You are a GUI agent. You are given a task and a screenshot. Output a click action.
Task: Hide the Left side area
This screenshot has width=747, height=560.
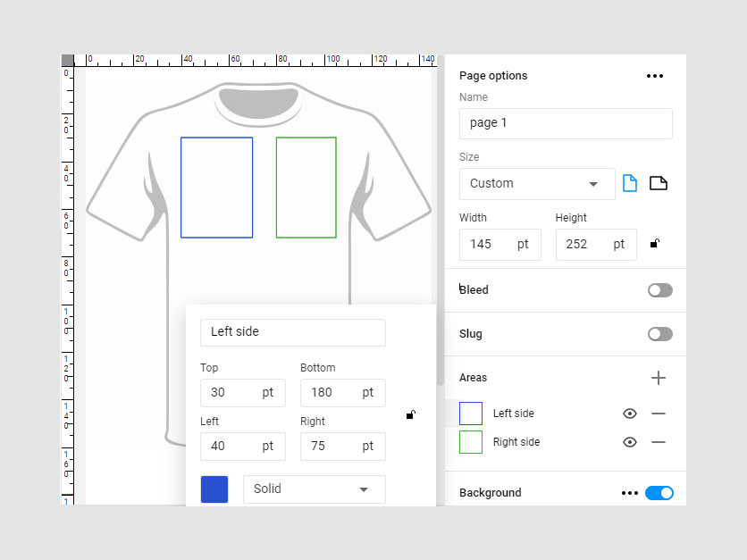pyautogui.click(x=630, y=414)
